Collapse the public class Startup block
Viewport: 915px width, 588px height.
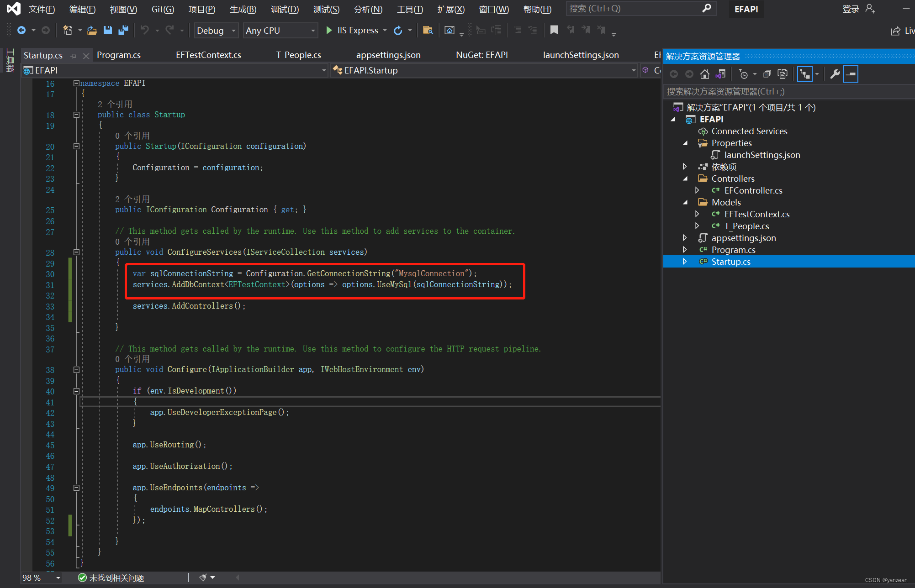click(x=76, y=115)
